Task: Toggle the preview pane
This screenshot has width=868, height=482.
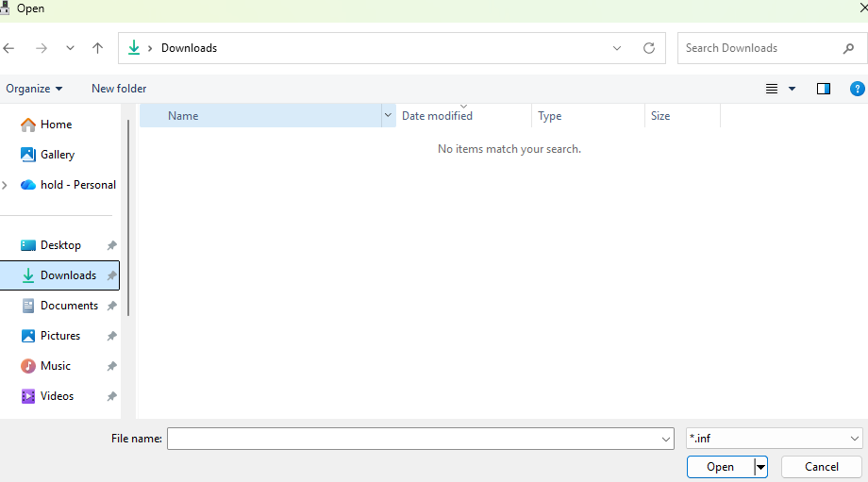Action: pyautogui.click(x=823, y=89)
